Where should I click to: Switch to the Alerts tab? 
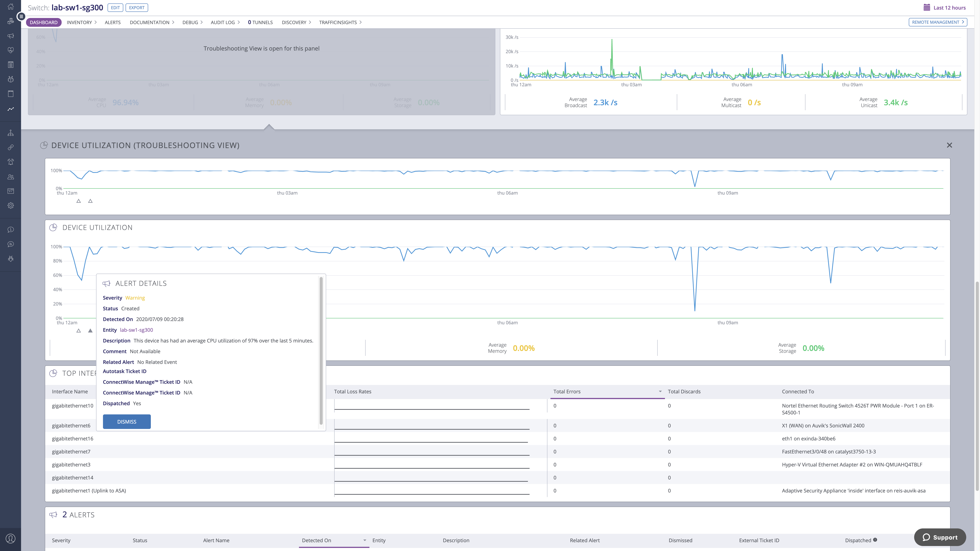tap(113, 22)
